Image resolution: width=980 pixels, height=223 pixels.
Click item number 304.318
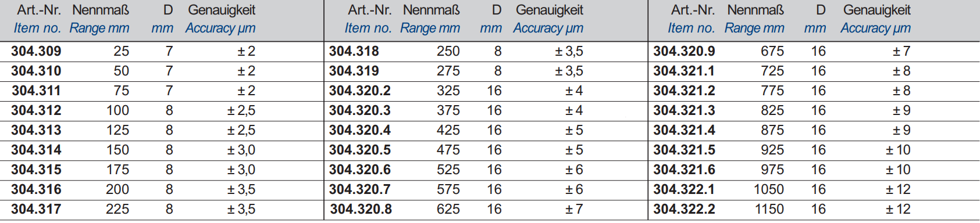coord(354,51)
